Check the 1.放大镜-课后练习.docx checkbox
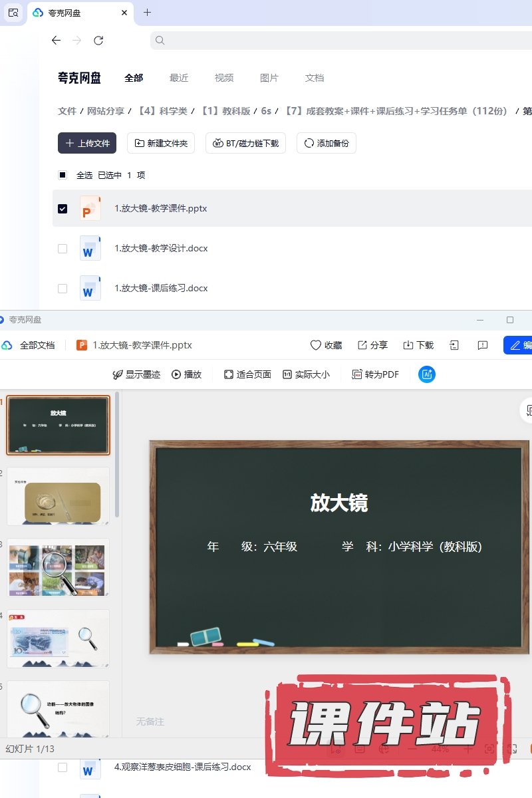The height and width of the screenshot is (798, 532). coord(63,289)
